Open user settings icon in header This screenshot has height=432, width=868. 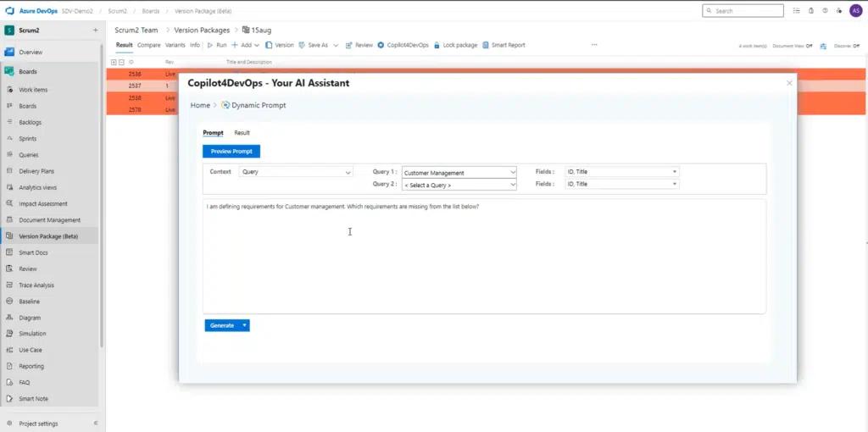pos(839,10)
